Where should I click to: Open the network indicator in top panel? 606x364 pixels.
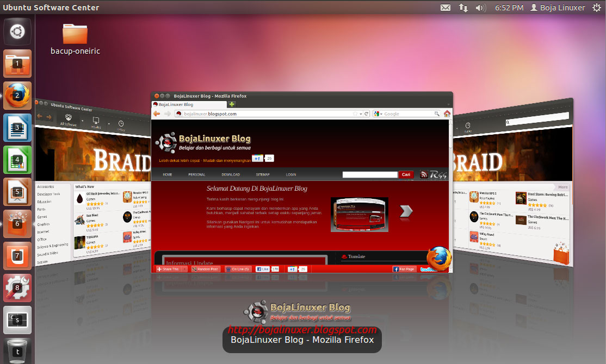click(x=463, y=7)
